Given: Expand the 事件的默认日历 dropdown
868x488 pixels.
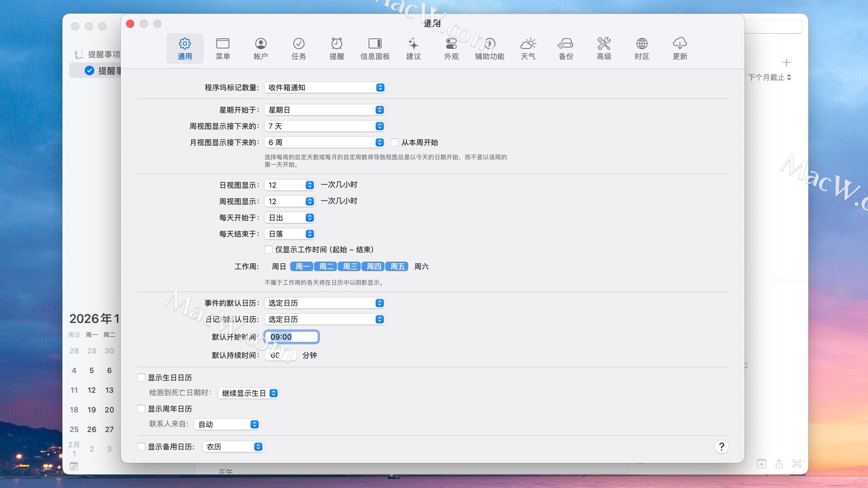Looking at the screenshot, I should tap(325, 303).
